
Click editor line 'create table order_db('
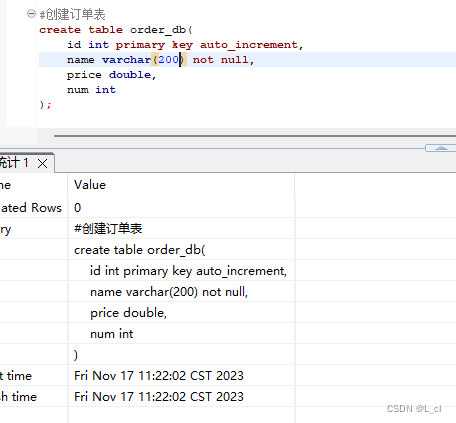pyautogui.click(x=116, y=30)
